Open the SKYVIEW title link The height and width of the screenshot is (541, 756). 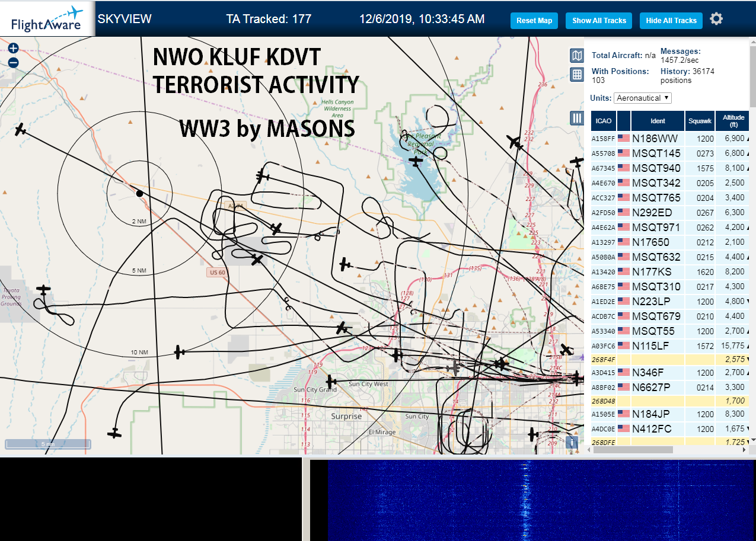(125, 19)
